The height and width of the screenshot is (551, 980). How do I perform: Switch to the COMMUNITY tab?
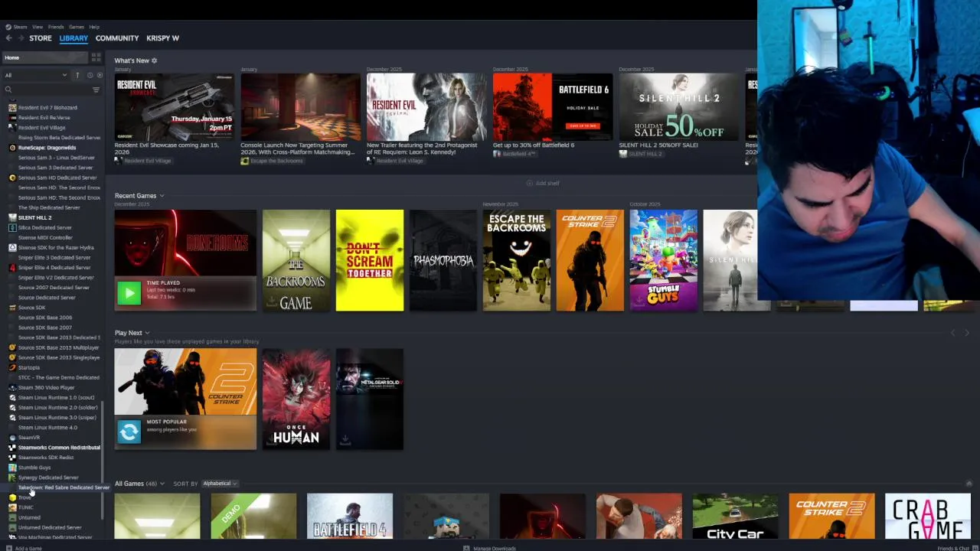(117, 38)
